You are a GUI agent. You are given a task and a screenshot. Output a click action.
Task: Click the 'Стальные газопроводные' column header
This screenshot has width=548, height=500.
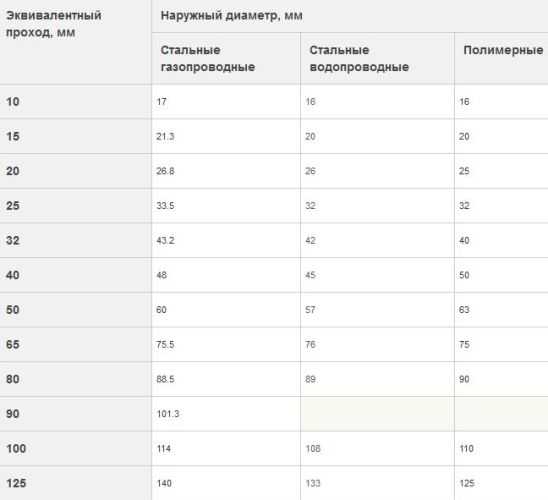(x=226, y=59)
